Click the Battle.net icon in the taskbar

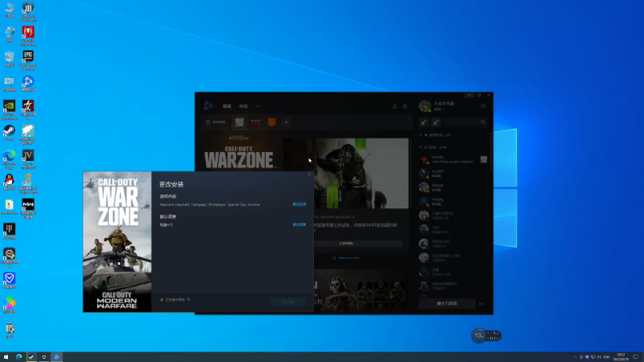(x=56, y=357)
